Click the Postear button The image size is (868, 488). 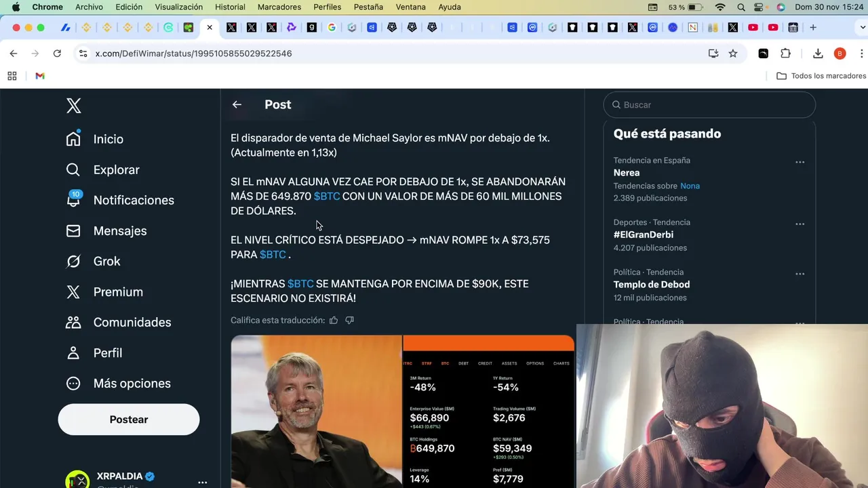129,420
